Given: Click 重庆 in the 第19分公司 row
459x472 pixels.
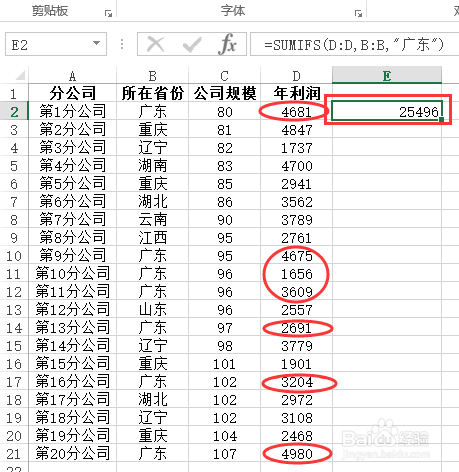Looking at the screenshot, I should [153, 435].
